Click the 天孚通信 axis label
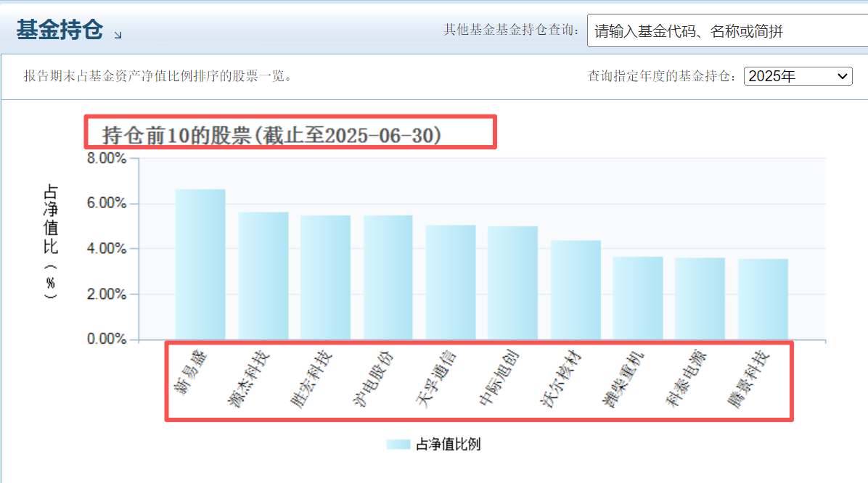Screen dimensions: 868x483 click(435, 379)
